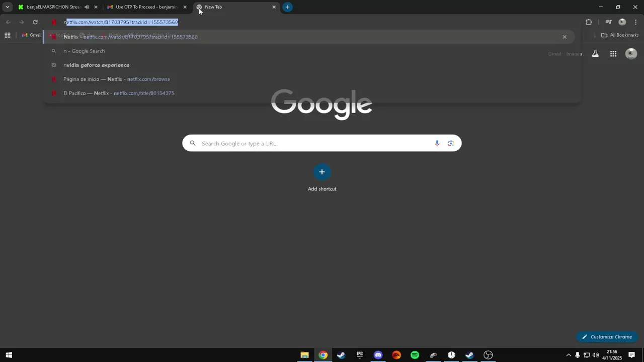644x362 pixels.
Task: Close the benjaELMASPICHON Stream tab
Action: [96, 7]
